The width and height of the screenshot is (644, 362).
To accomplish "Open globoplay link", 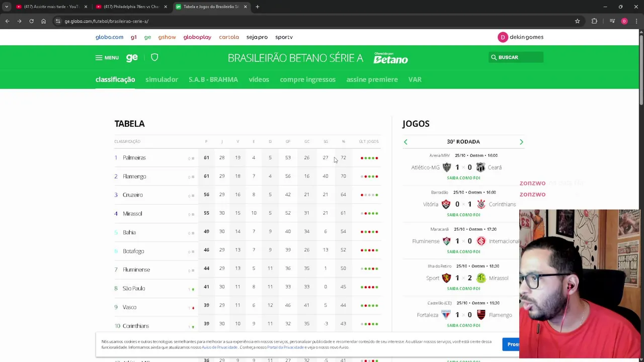I will tap(197, 37).
